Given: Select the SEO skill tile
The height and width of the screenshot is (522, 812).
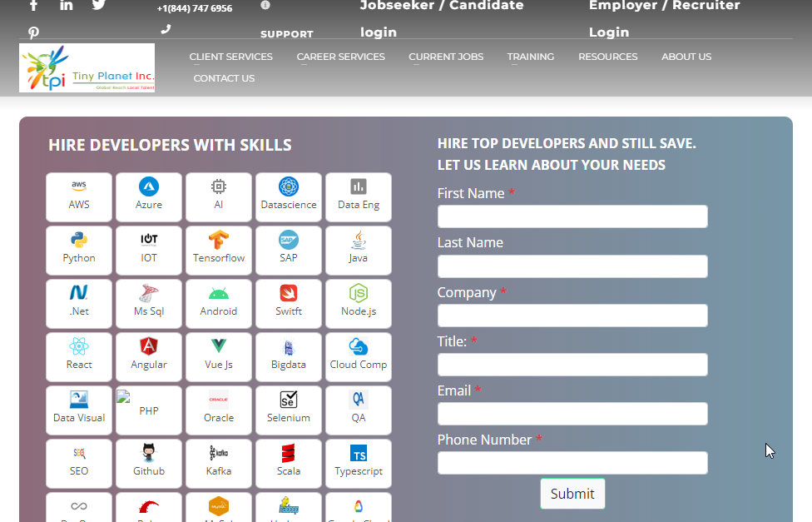Looking at the screenshot, I should (x=79, y=464).
